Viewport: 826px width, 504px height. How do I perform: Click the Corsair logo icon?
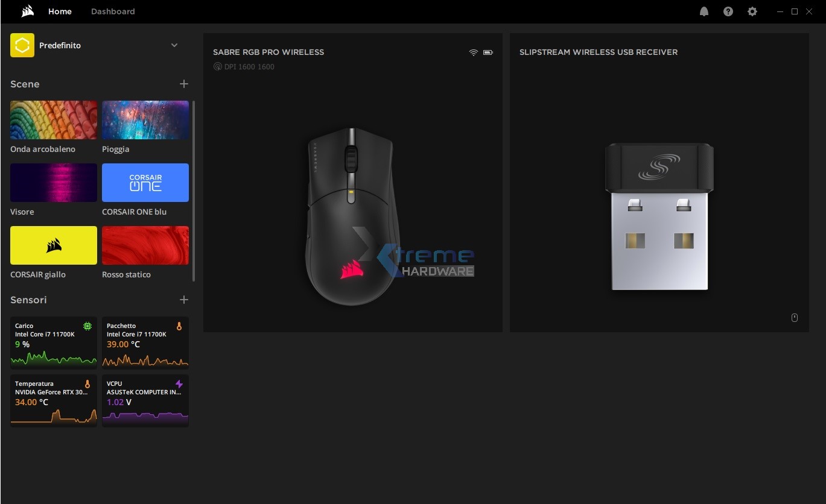27,11
